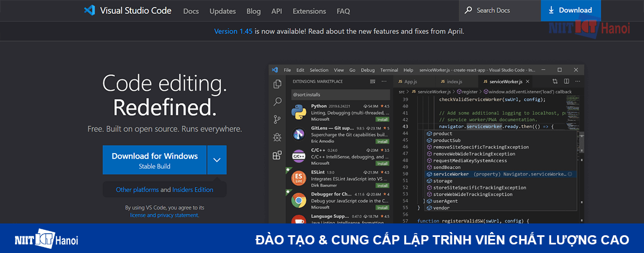This screenshot has height=253, width=644.
Task: Click the C/C++ extension logo
Action: tap(299, 157)
